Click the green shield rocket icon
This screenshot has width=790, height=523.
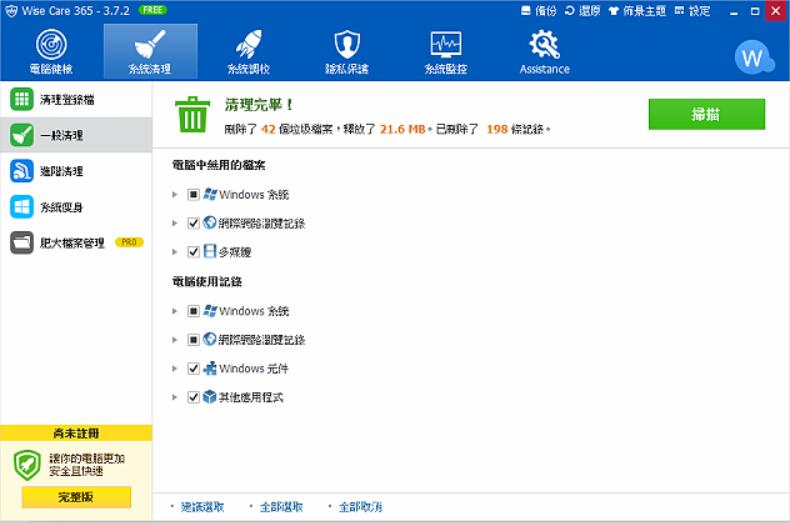coord(27,465)
